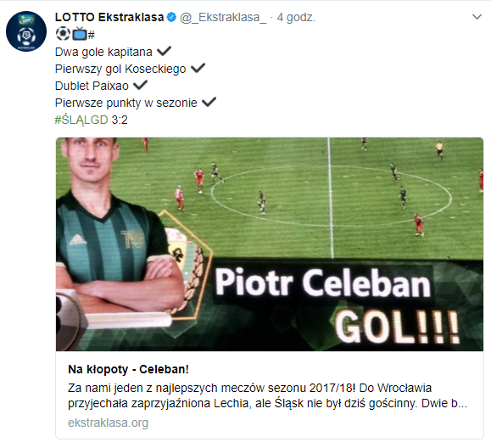The height and width of the screenshot is (448, 491).
Task: Open the #ŚLĄLGD hashtag
Action: 81,120
